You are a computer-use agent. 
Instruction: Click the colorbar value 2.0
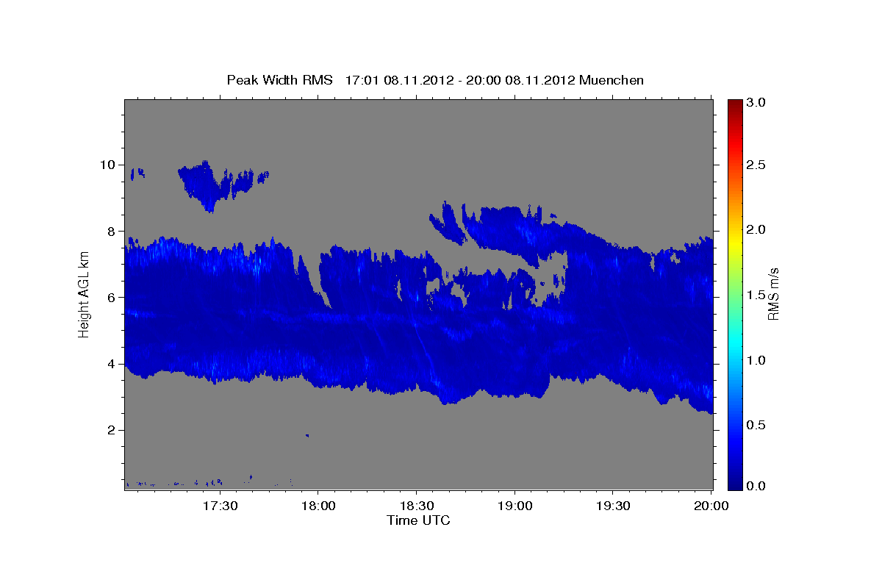tap(756, 229)
